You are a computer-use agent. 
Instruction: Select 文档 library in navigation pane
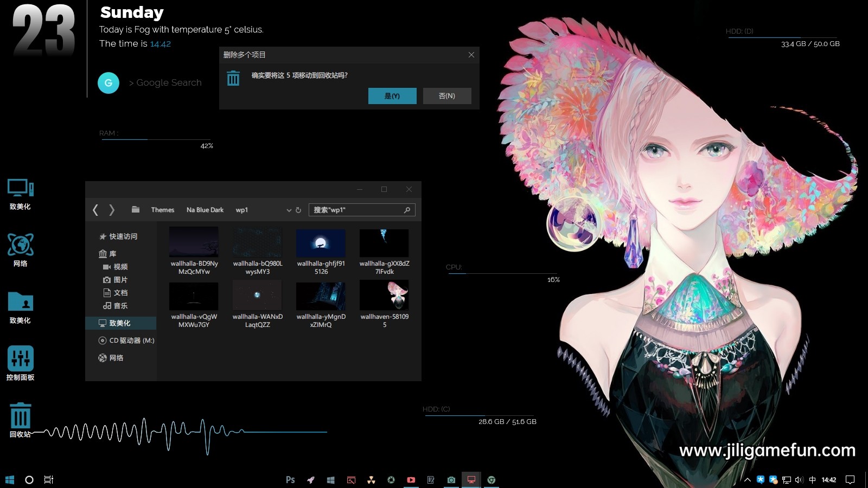(x=115, y=293)
